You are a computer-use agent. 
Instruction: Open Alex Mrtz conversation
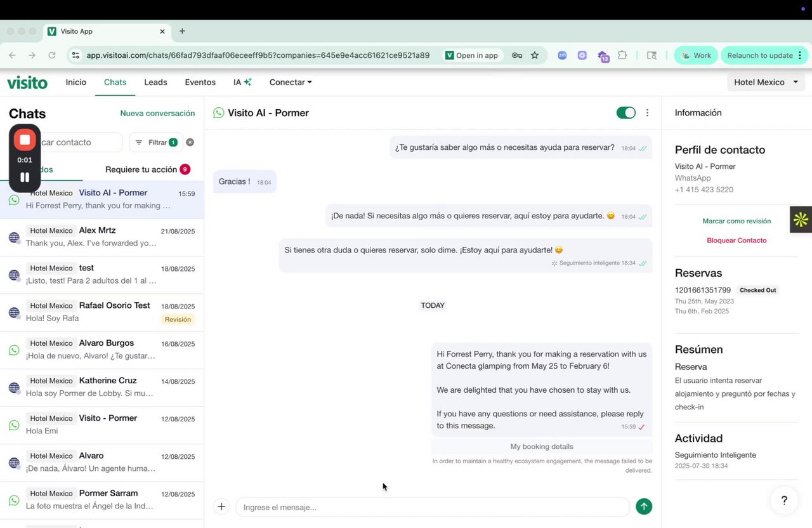click(x=101, y=236)
